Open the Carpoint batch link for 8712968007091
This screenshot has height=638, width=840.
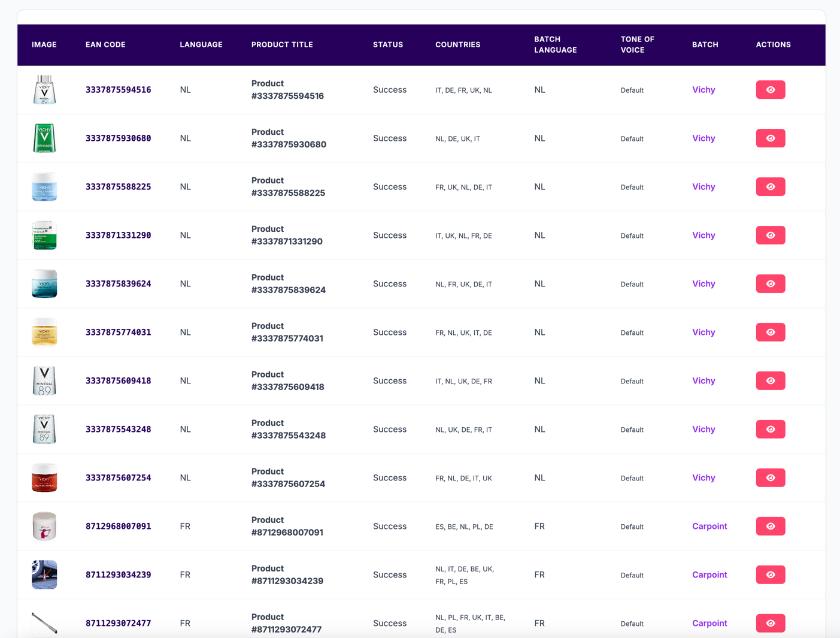coord(709,526)
